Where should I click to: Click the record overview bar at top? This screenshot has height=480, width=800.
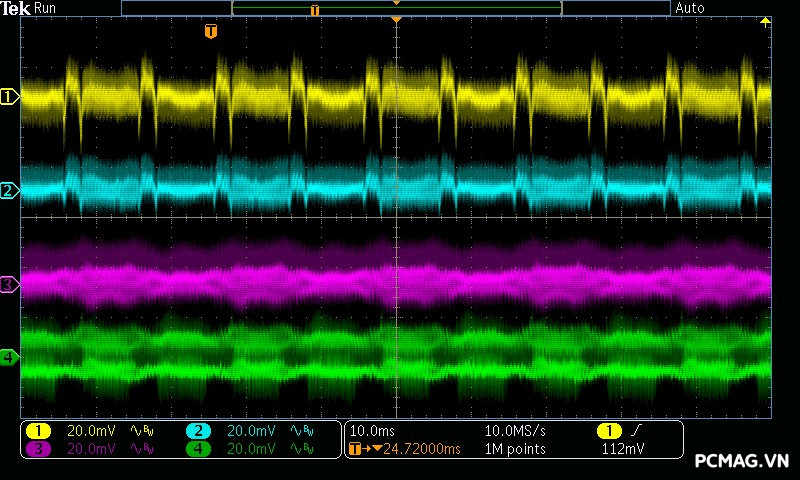pyautogui.click(x=395, y=8)
